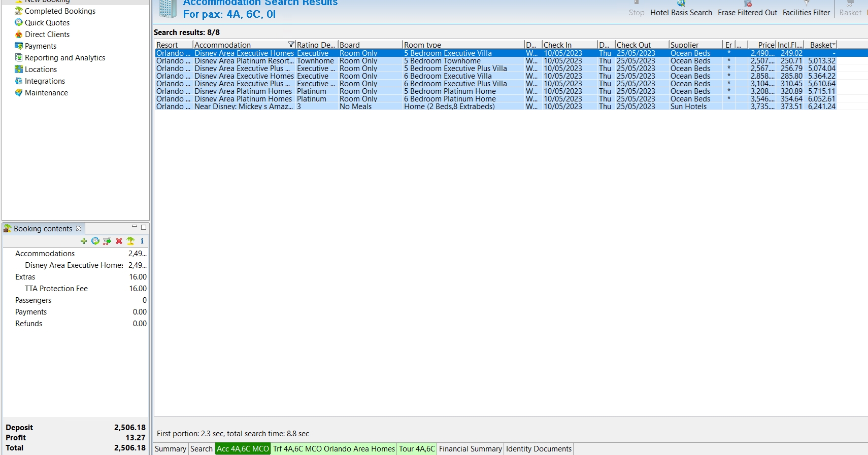868x455 pixels.
Task: Close the Booking contents tab
Action: coord(79,228)
